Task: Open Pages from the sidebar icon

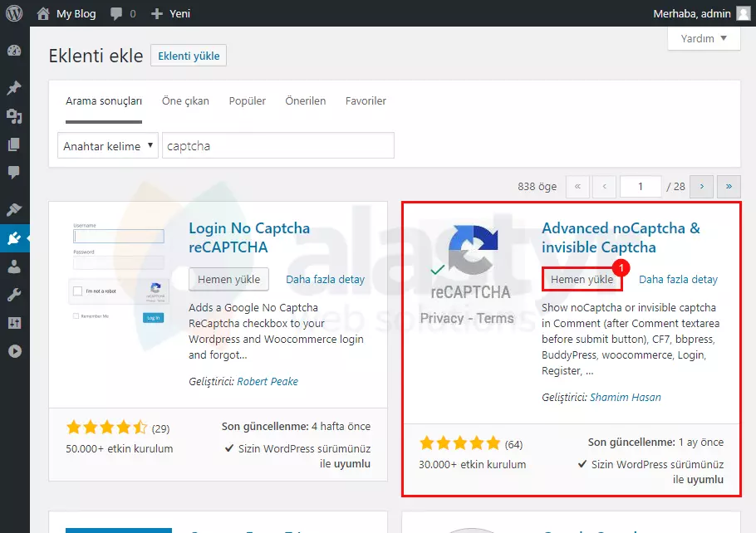Action: coord(15,143)
